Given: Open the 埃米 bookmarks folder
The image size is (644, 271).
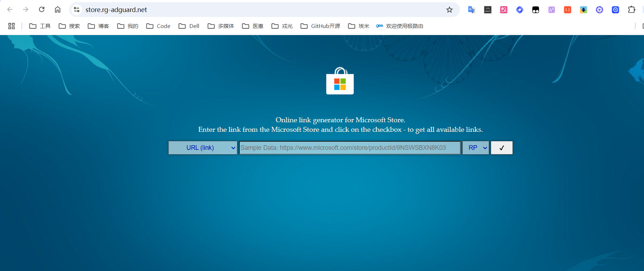Looking at the screenshot, I should click(x=359, y=26).
